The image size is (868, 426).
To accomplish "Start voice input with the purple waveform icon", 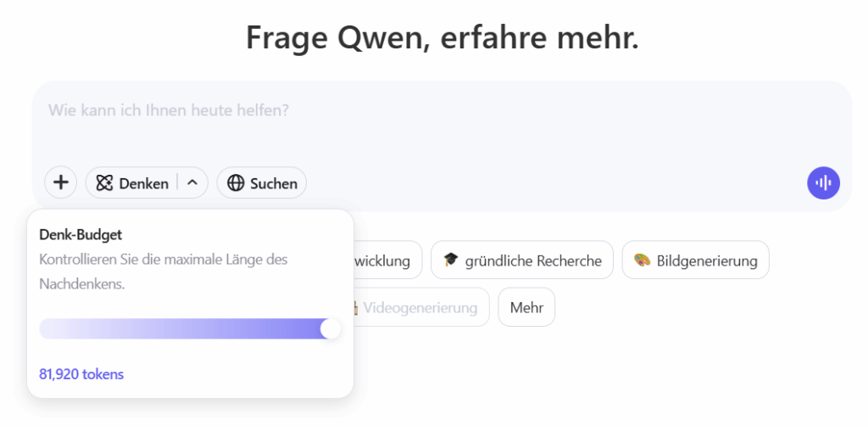I will 823,182.
